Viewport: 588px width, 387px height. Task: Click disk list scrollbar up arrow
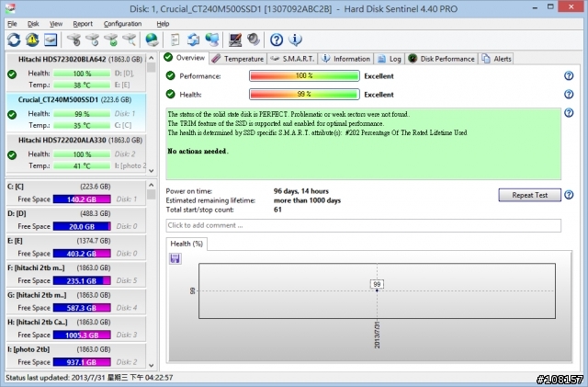pos(151,58)
